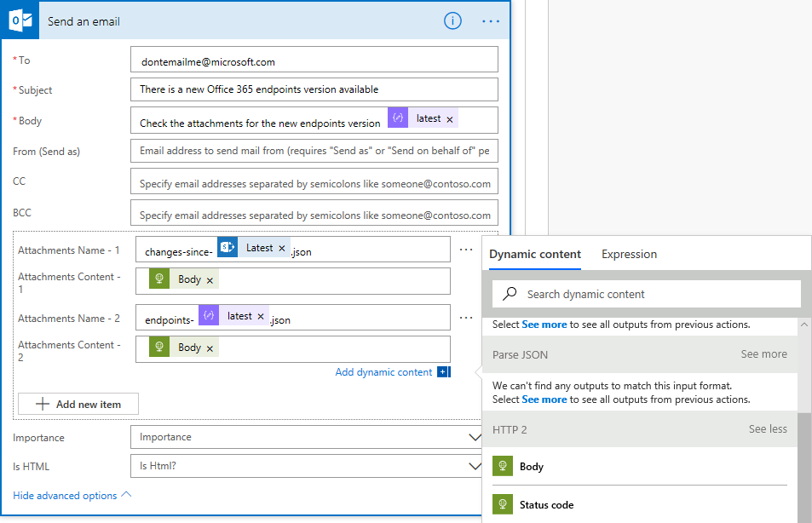Expand the Is HTML dropdown

pyautogui.click(x=475, y=467)
